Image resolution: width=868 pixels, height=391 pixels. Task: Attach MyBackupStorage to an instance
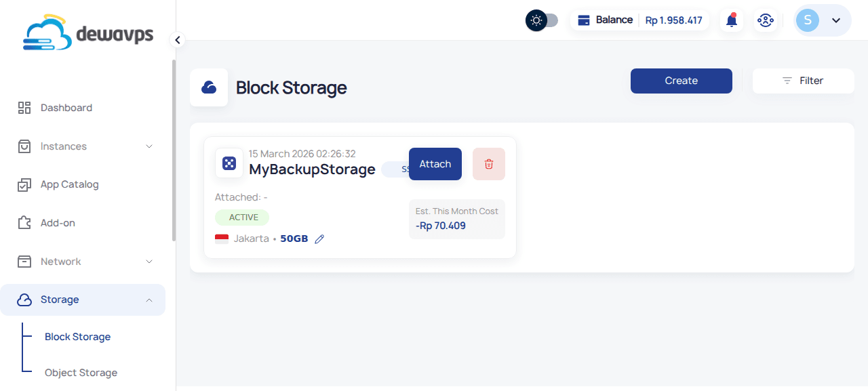point(435,163)
